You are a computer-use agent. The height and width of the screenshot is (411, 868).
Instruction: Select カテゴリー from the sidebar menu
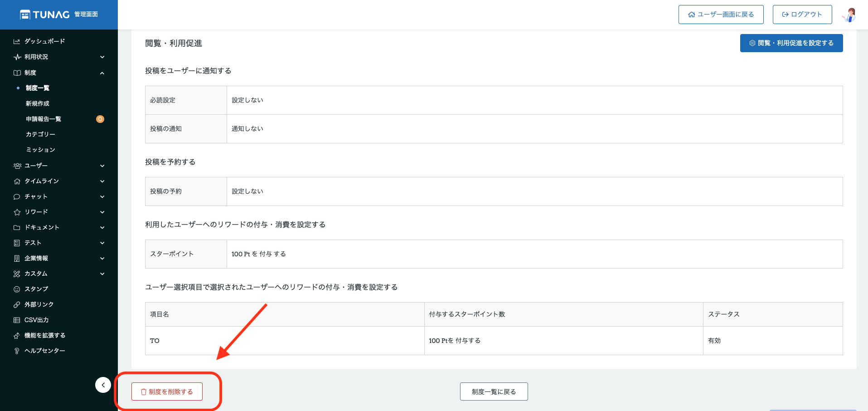(x=40, y=134)
